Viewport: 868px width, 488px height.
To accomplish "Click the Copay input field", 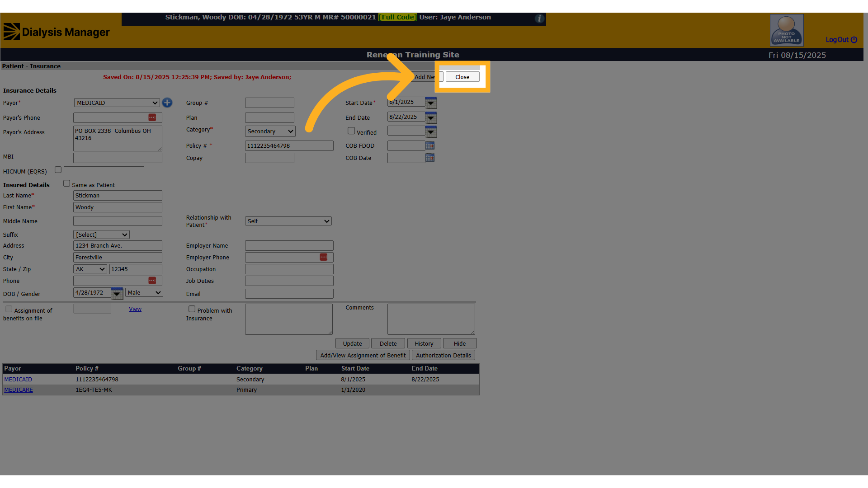I will [x=269, y=158].
